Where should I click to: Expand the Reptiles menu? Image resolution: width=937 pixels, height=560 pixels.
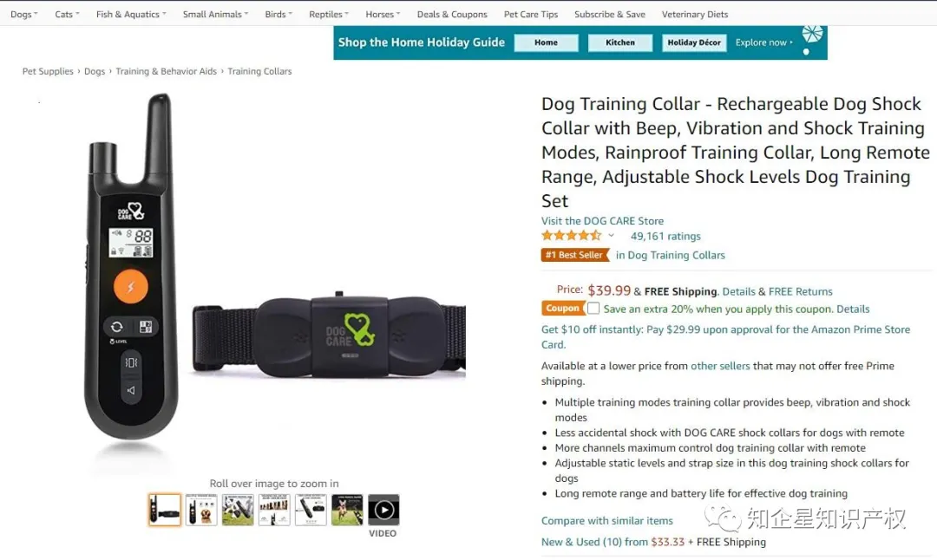329,15
